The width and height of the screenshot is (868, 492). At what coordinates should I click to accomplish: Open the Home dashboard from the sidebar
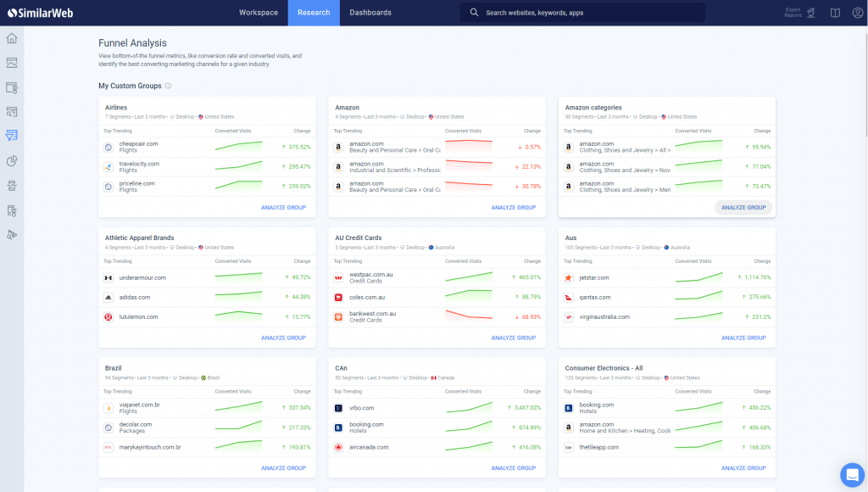pyautogui.click(x=12, y=38)
